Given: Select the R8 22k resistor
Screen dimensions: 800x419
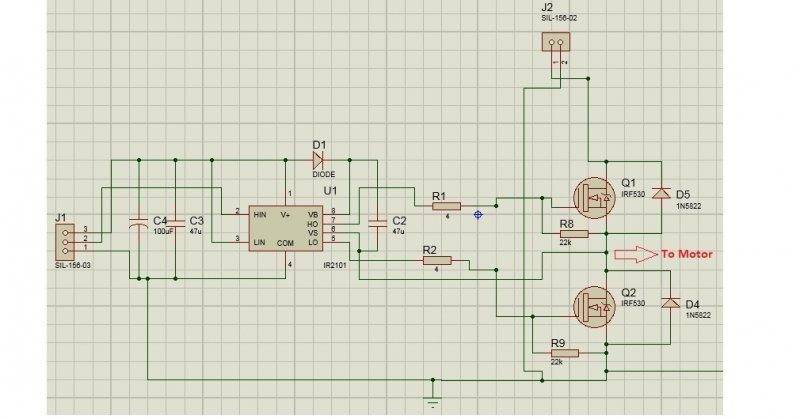Looking at the screenshot, I should pyautogui.click(x=574, y=234).
